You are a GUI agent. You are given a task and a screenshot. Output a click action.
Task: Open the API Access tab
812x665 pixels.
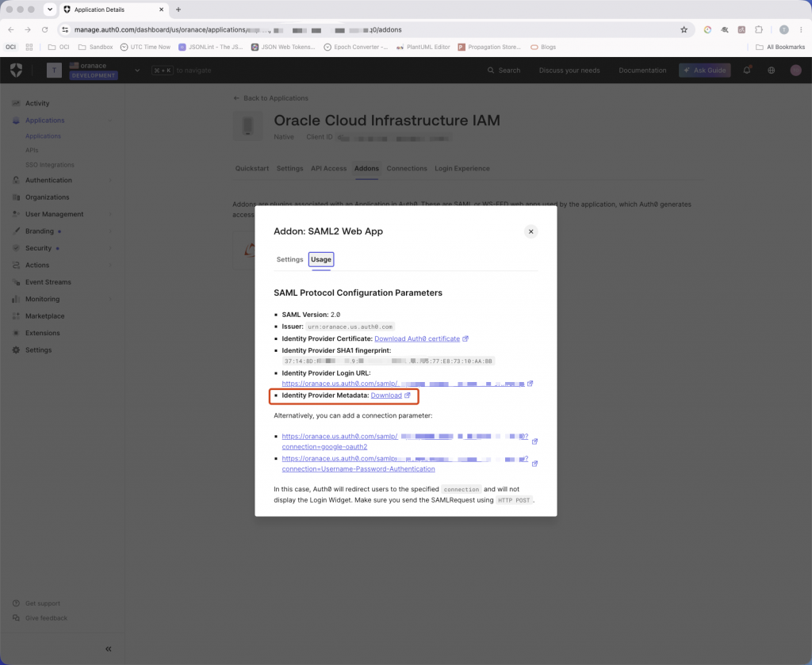tap(328, 169)
